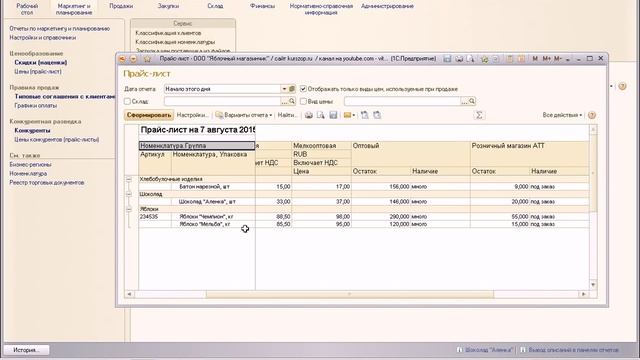
Task: Open the Все действия menu
Action: [x=562, y=116]
